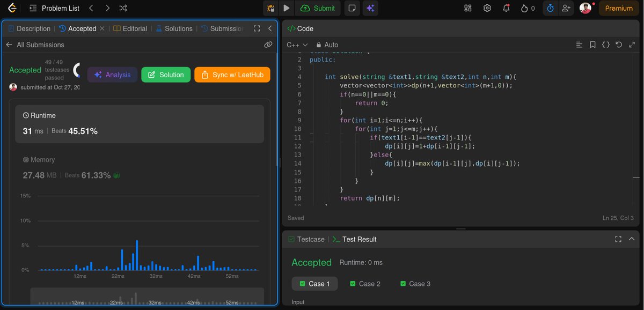Click the tallest bar in runtime chart
This screenshot has width=644, height=310.
tap(137, 255)
